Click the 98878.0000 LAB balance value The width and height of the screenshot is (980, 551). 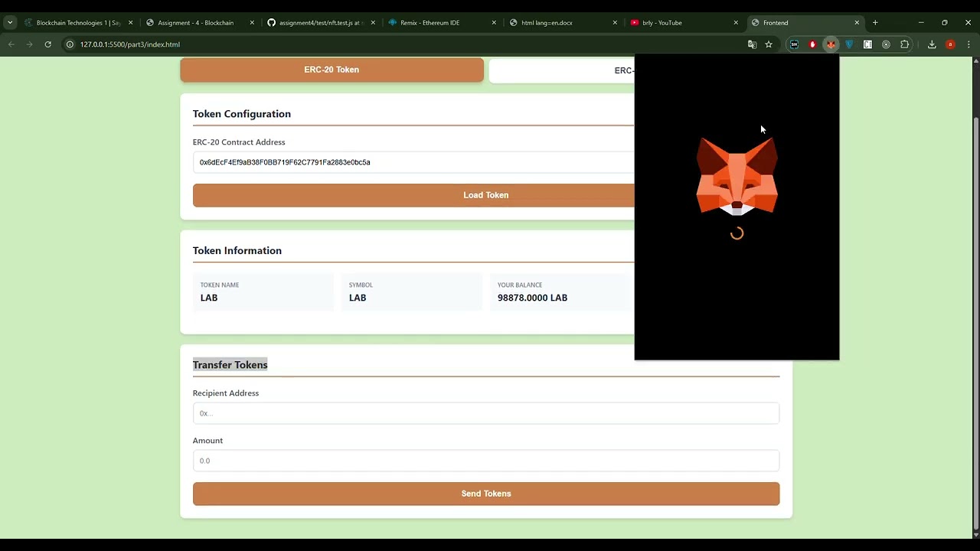click(x=532, y=298)
